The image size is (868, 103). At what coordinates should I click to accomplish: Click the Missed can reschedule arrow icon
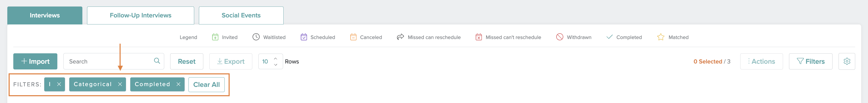[400, 37]
